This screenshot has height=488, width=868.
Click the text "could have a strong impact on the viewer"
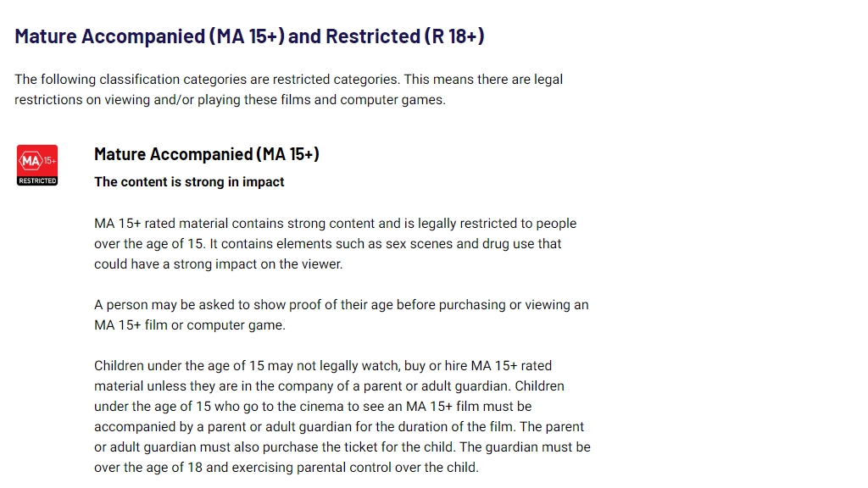(218, 264)
